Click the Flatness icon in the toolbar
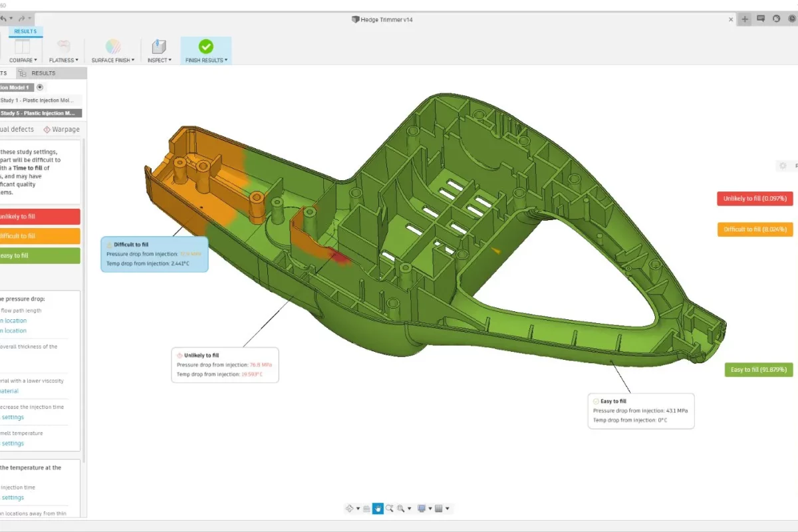Viewport: 798px width, 532px height. (64, 47)
